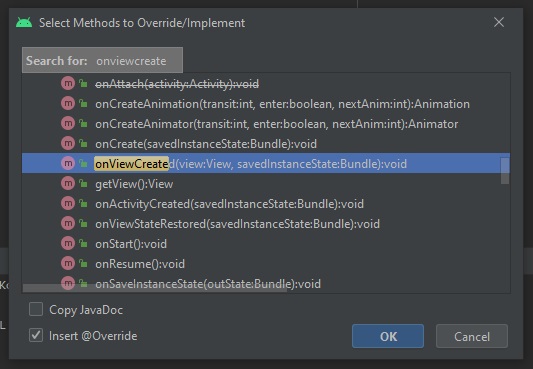Image resolution: width=533 pixels, height=369 pixels.
Task: Select the onSaveInstanceState method row
Action: [266, 283]
